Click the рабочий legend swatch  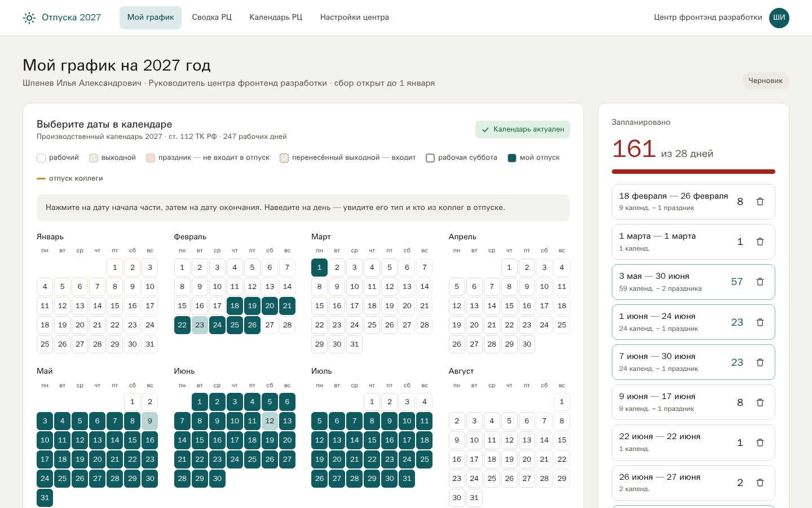click(x=41, y=158)
